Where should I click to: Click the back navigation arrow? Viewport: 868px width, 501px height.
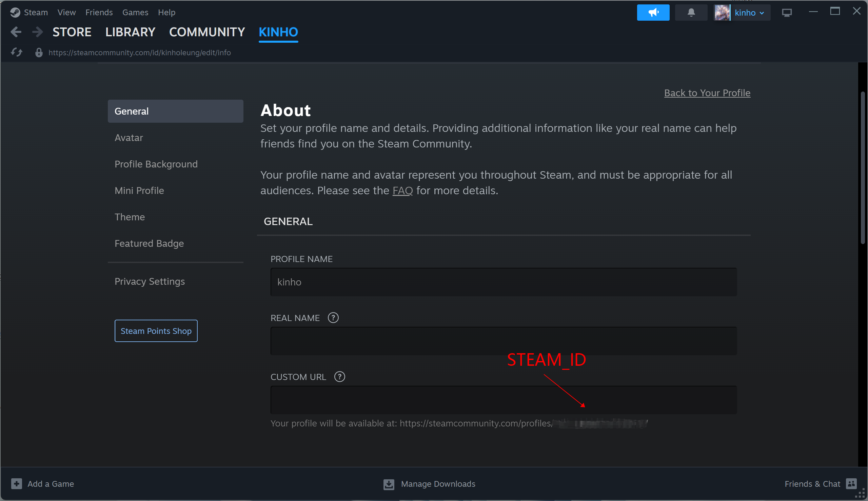pos(16,32)
